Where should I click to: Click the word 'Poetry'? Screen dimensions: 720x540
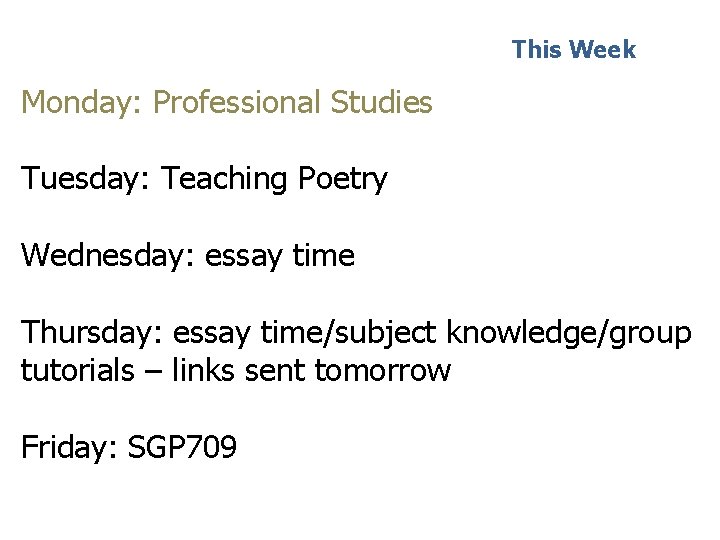(343, 180)
